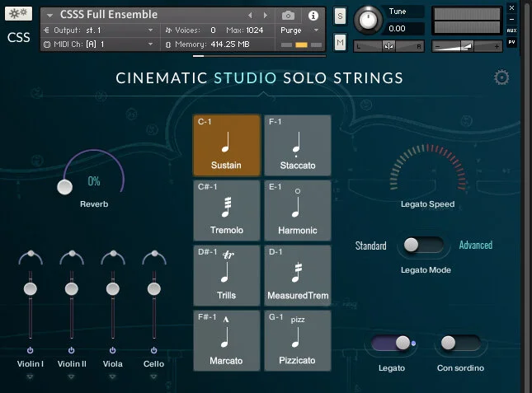Click the output volume slider
The width and height of the screenshot is (532, 393).
pos(467,46)
